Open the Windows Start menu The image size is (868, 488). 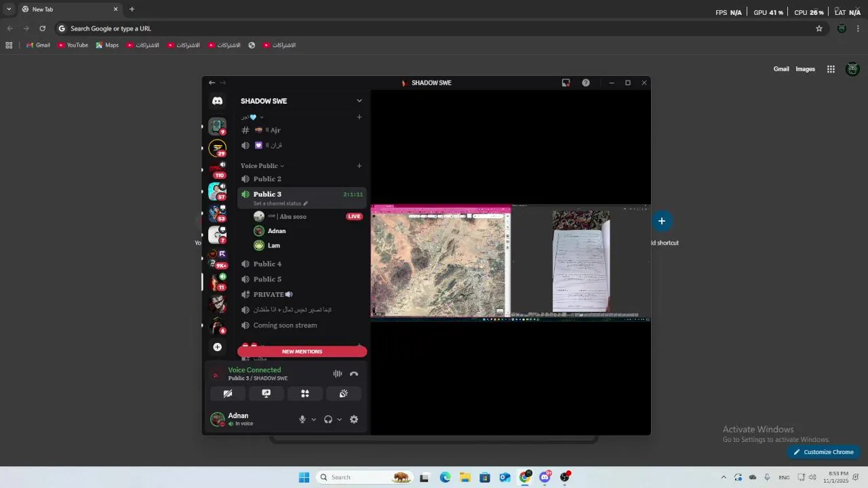click(304, 477)
